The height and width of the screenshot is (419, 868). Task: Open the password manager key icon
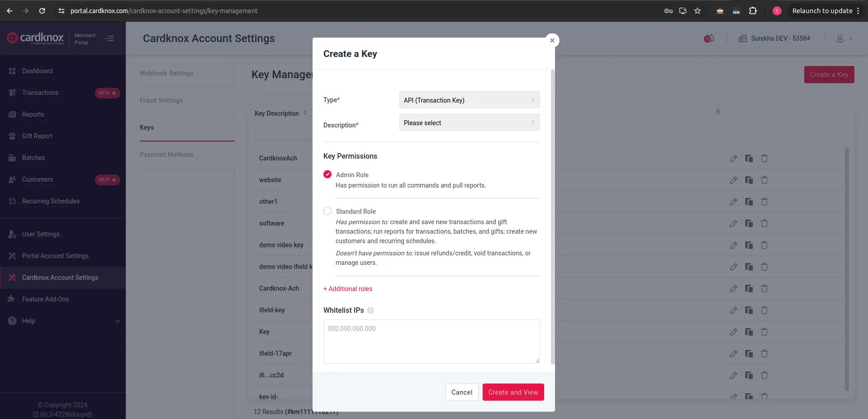pos(669,11)
